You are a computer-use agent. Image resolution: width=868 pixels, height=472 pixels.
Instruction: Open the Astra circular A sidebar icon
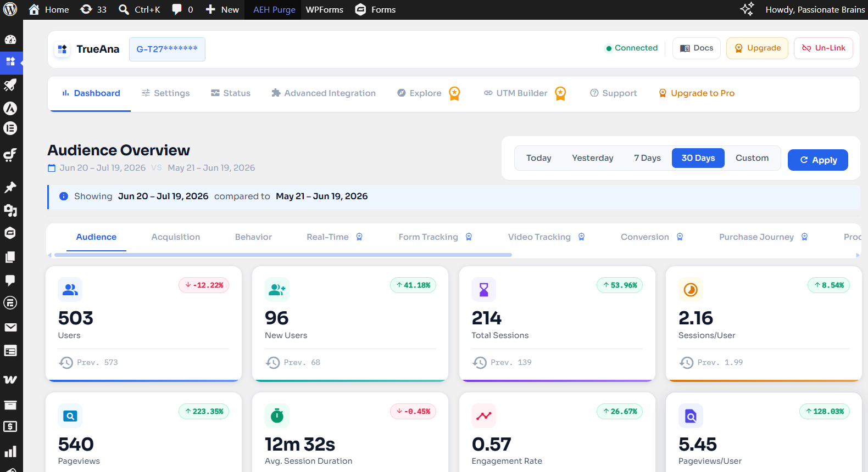tap(10, 108)
